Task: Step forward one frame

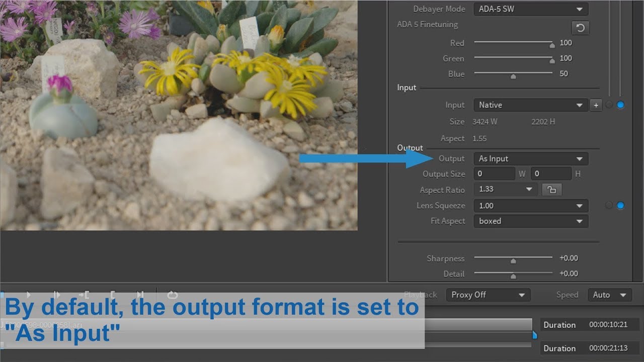Action: pyautogui.click(x=57, y=295)
